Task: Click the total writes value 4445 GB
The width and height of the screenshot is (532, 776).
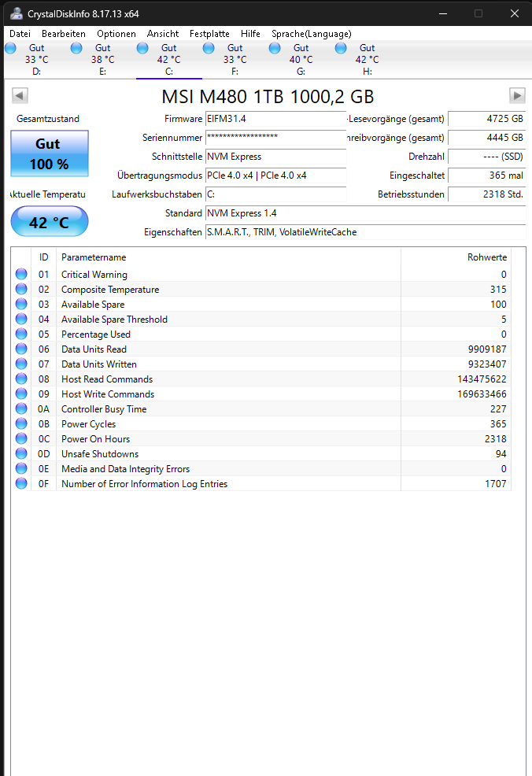Action: pos(486,138)
